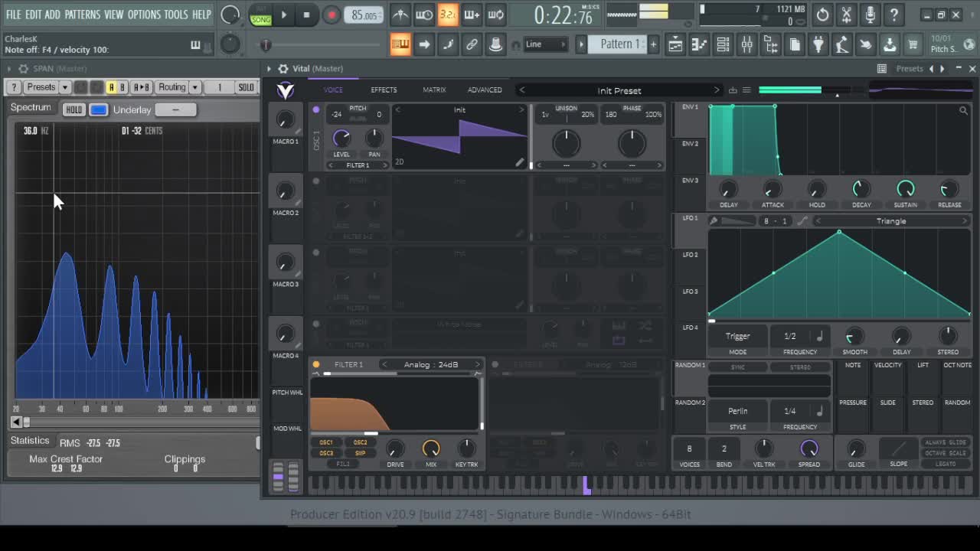Click the stamp tool icon
This screenshot has height=551, width=980.
click(x=495, y=44)
